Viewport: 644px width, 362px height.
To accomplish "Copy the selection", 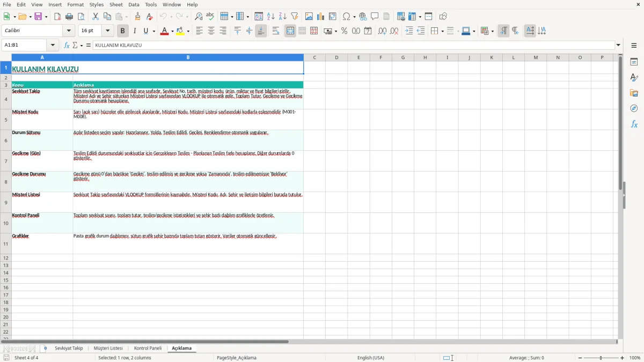I will (x=107, y=17).
